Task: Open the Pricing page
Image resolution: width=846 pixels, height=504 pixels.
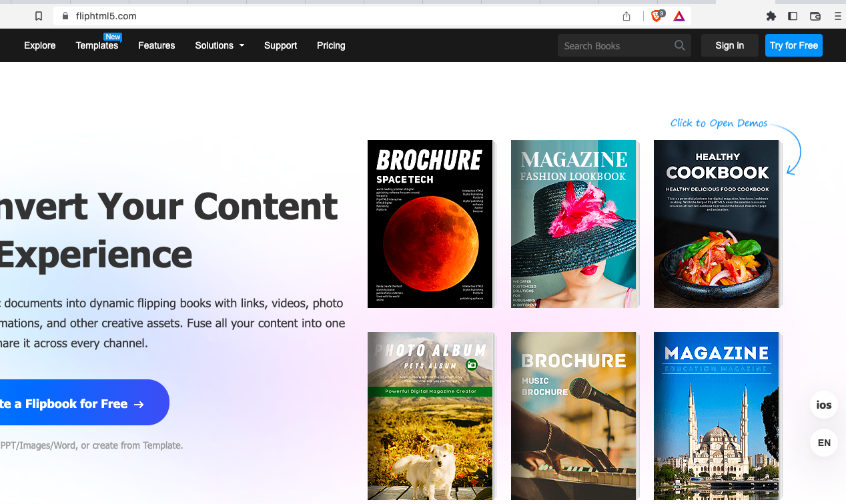Action: pos(331,45)
